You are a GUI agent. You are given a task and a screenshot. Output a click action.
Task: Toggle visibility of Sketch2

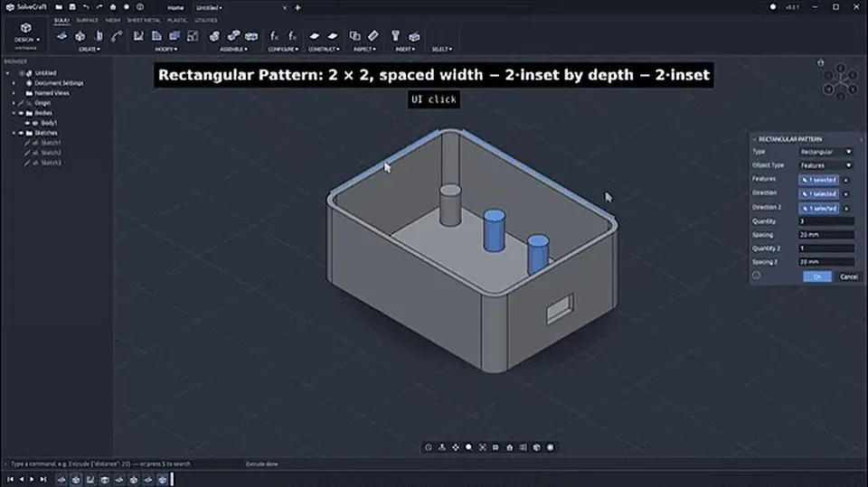click(x=28, y=153)
